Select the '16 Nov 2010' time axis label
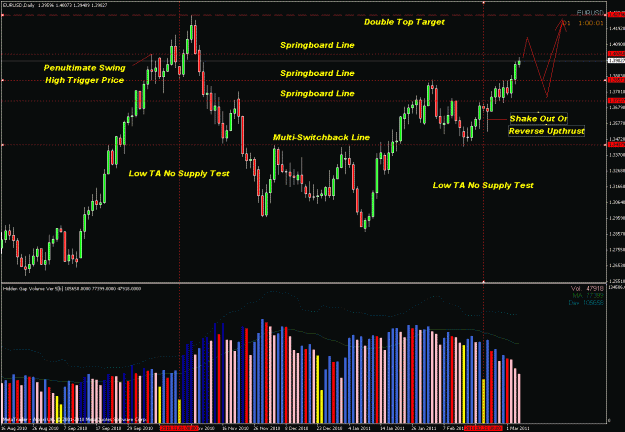Image resolution: width=625 pixels, height=432 pixels. click(235, 428)
